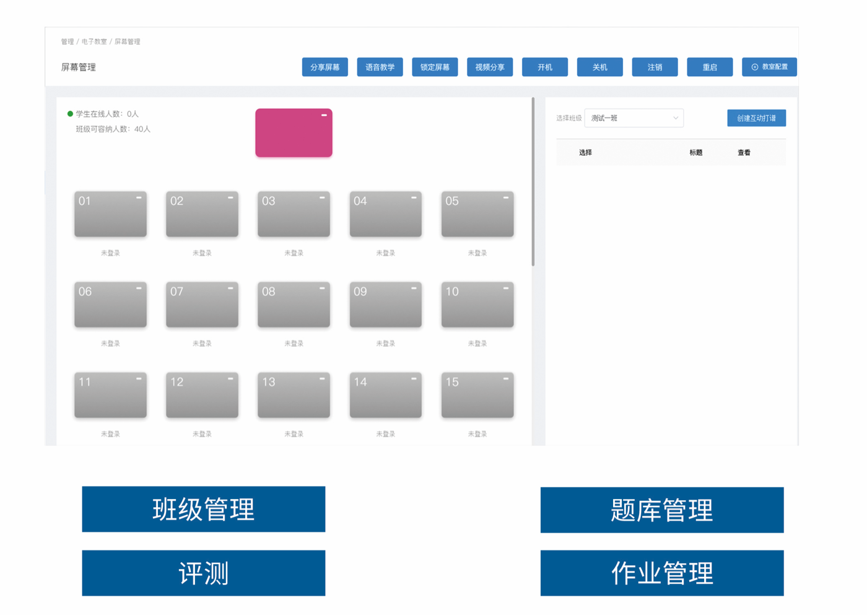867x616 pixels.
Task: Click the minus icon on seat 01
Action: tap(139, 198)
